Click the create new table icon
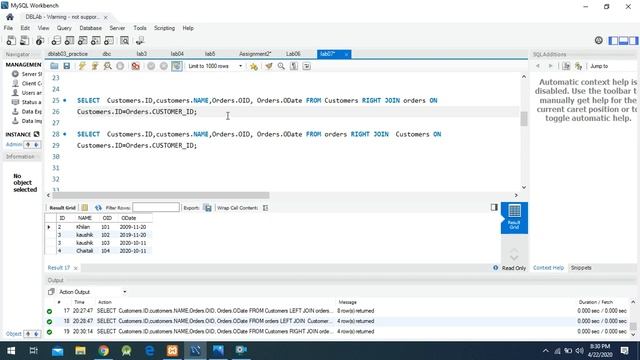 click(x=69, y=40)
